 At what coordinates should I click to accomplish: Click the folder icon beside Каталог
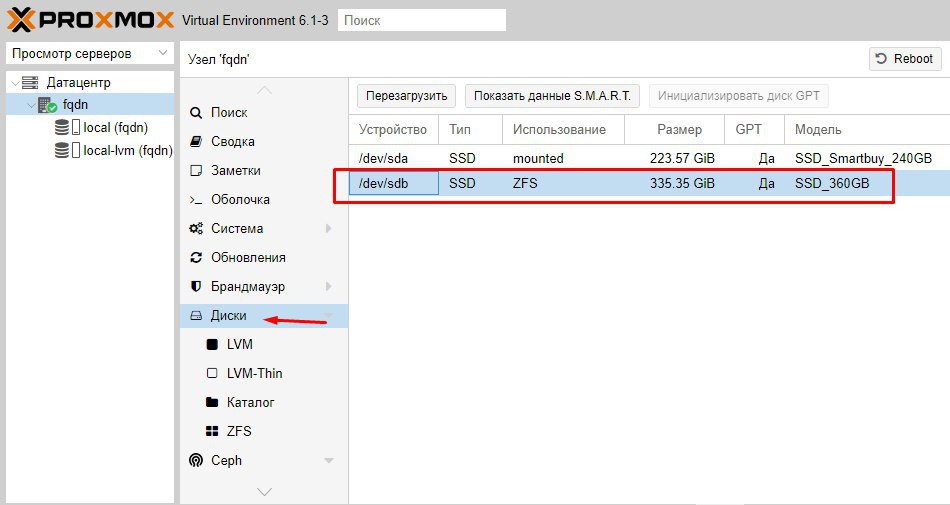pyautogui.click(x=212, y=402)
